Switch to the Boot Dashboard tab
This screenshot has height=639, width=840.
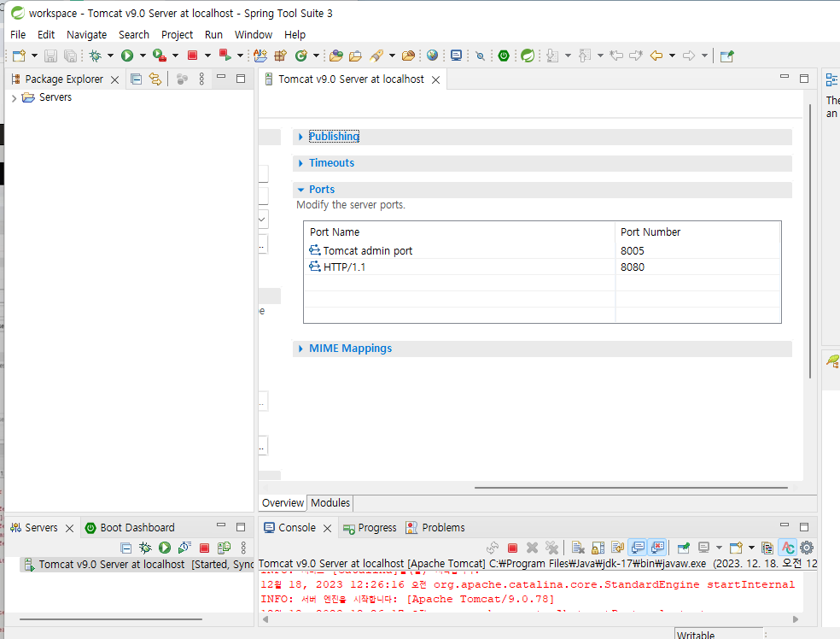pyautogui.click(x=130, y=527)
